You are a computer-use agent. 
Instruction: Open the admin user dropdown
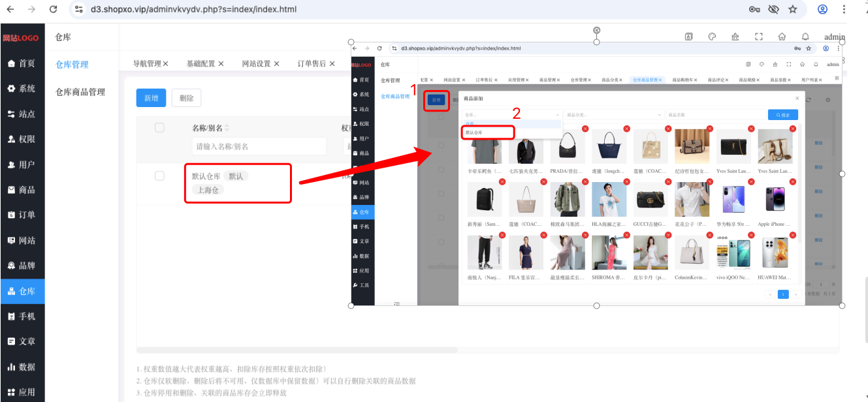(x=834, y=37)
